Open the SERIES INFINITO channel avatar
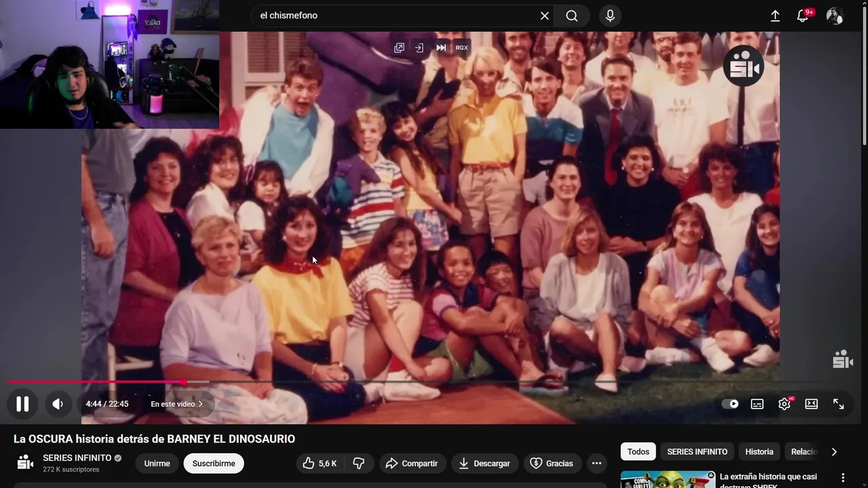Viewport: 868px width, 488px height. coord(25,463)
